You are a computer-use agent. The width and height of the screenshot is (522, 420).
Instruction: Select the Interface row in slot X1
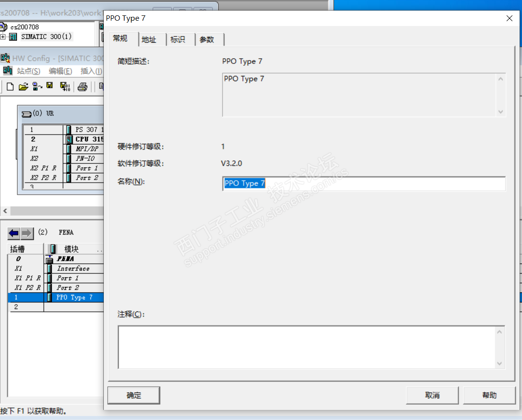click(56, 269)
